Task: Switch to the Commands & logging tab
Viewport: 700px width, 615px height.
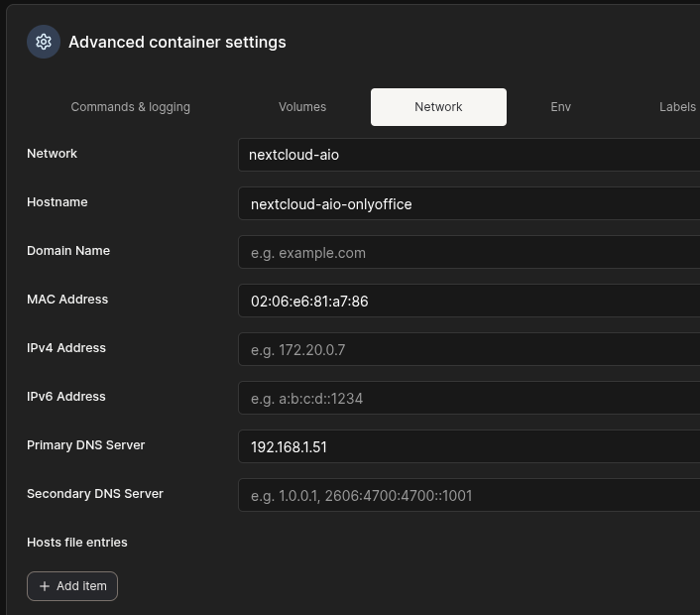Action: coord(130,107)
